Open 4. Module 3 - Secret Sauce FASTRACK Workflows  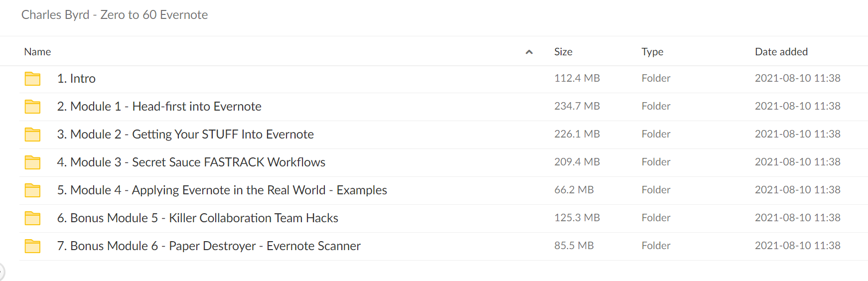pos(191,162)
